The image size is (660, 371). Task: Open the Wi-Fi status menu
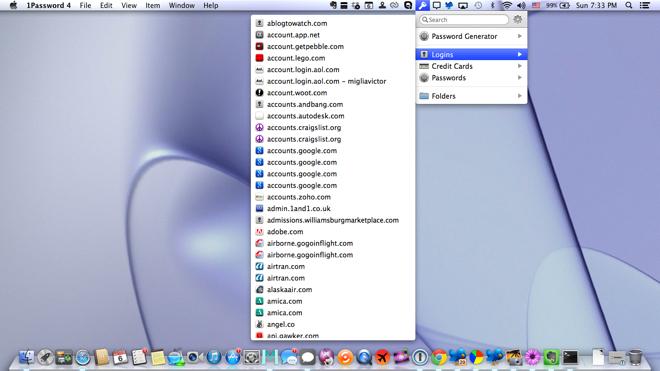click(x=507, y=5)
